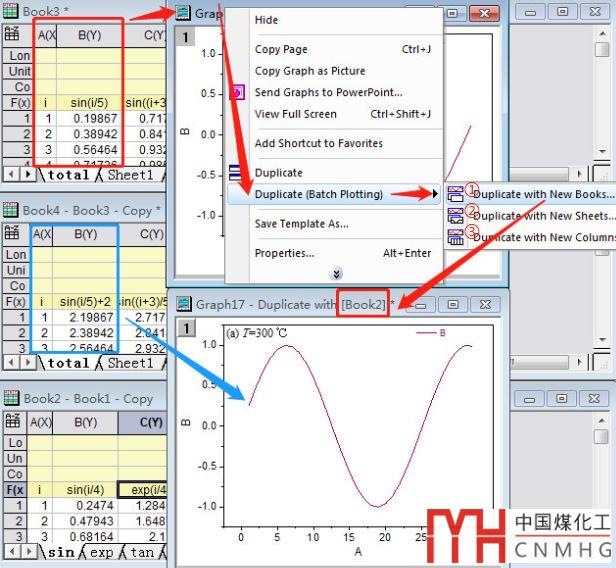The width and height of the screenshot is (616, 568).
Task: Minimize the Graph17 window
Action: point(421,305)
